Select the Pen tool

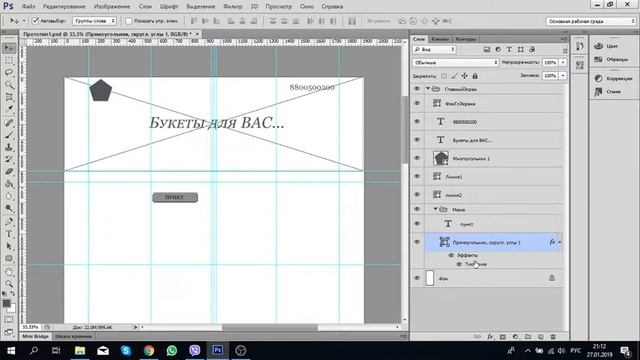pos(9,222)
